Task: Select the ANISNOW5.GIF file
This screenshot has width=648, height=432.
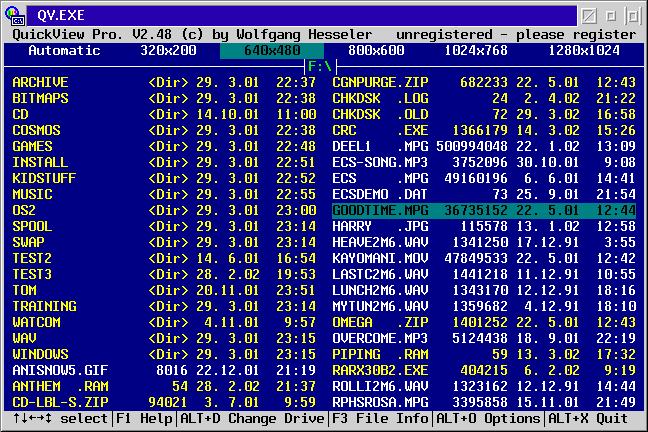Action: 164,370
